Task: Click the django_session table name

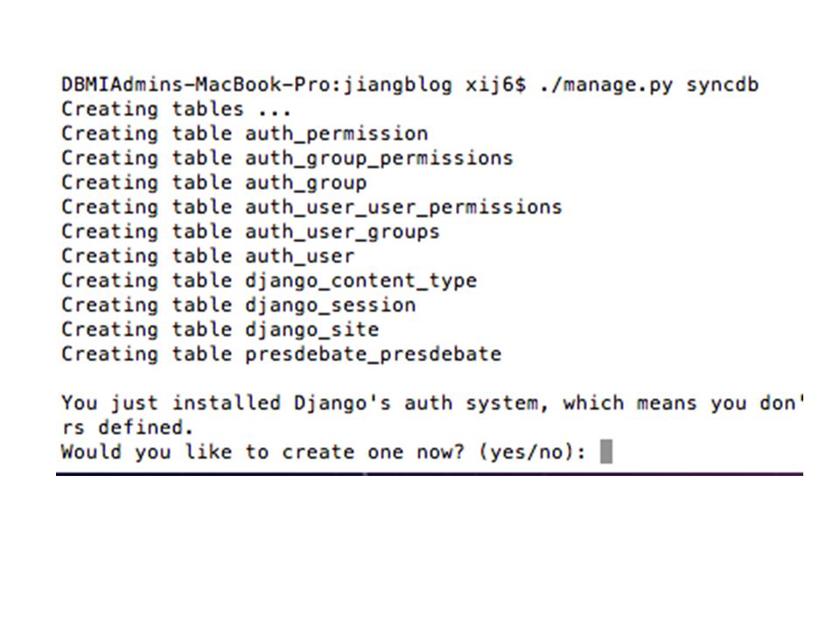Action: 330,305
